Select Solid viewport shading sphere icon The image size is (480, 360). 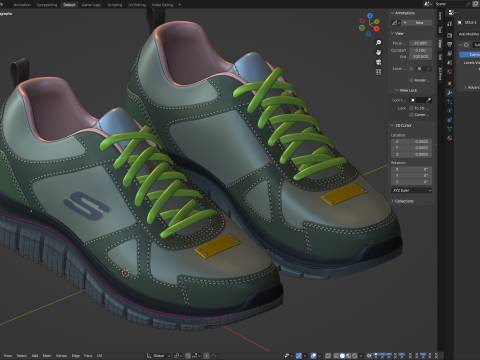[x=342, y=356]
